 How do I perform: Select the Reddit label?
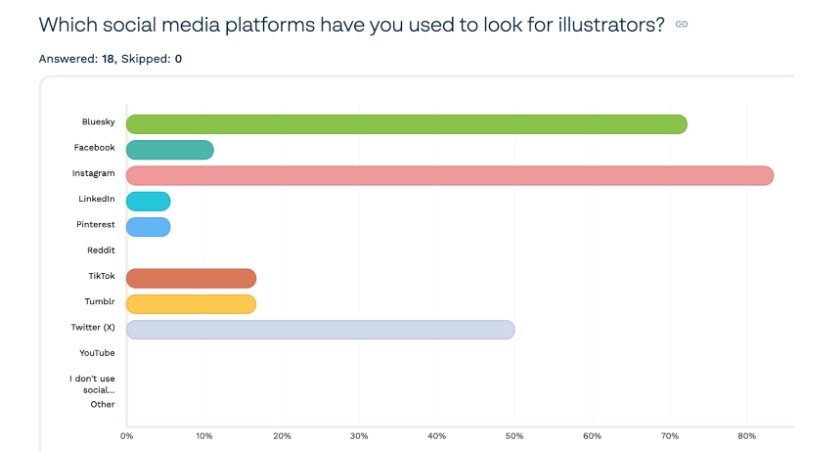101,250
